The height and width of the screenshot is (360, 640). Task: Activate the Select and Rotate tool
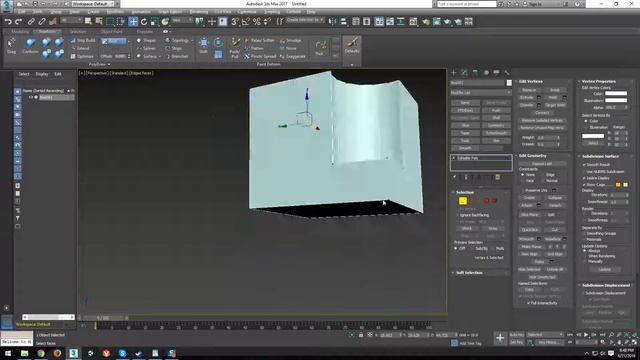tap(144, 22)
